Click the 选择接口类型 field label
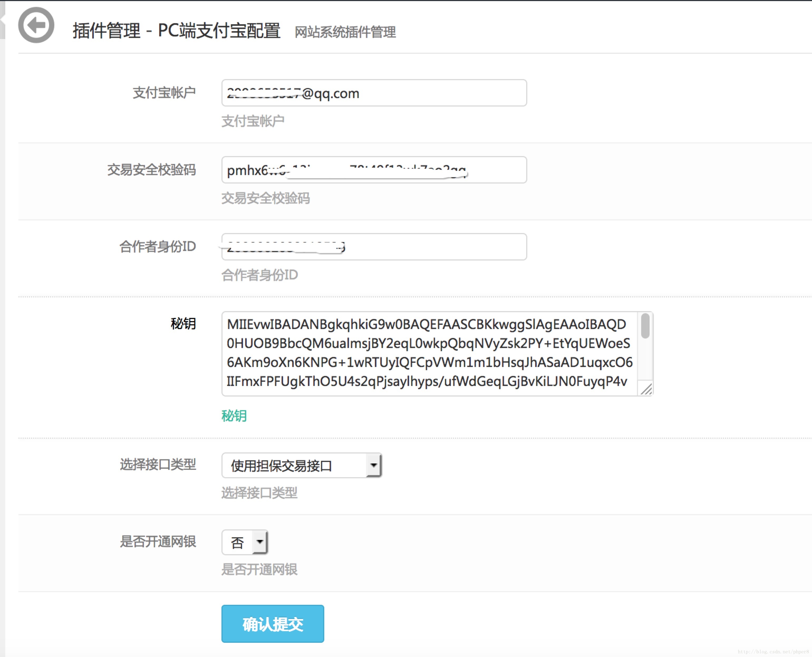This screenshot has width=812, height=657. pos(158,464)
